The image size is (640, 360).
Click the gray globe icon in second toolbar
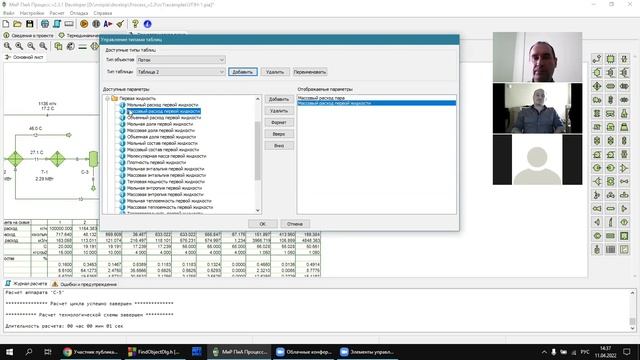tap(71, 46)
